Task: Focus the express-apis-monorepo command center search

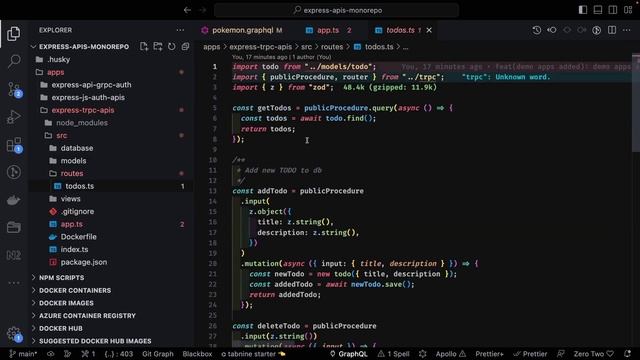Action: (x=336, y=10)
